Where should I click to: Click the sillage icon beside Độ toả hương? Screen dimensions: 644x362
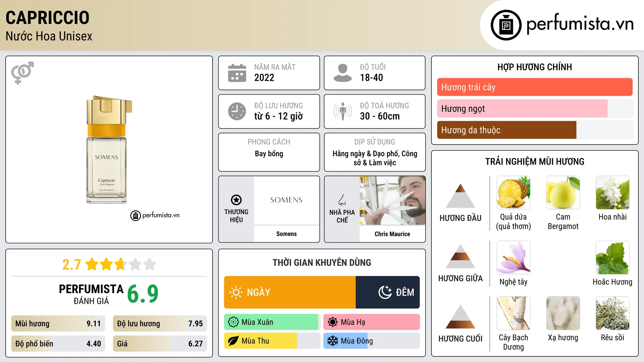click(343, 111)
